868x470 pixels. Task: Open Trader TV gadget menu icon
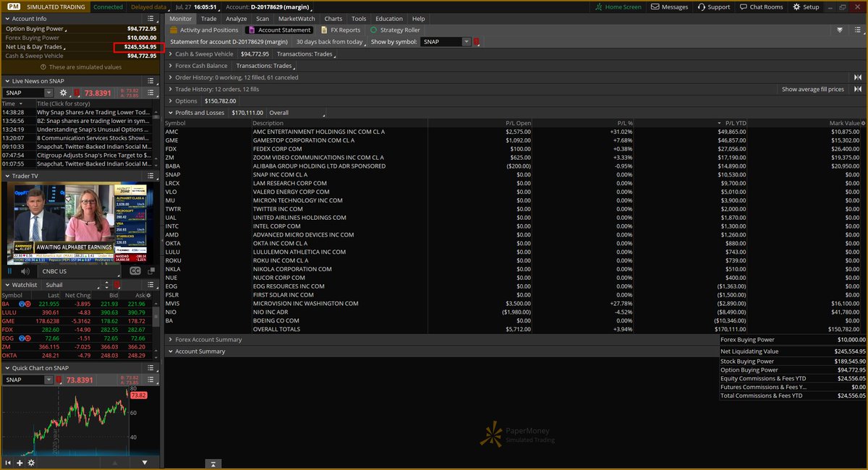[152, 176]
